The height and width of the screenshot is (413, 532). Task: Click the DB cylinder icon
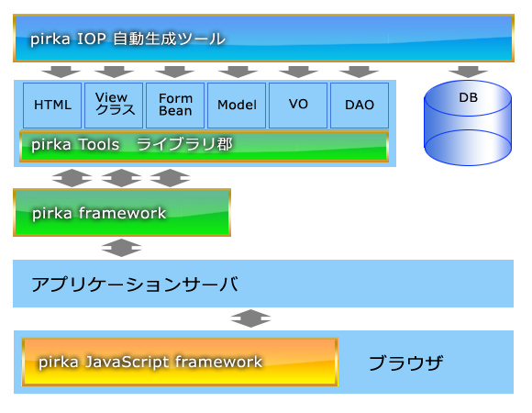pyautogui.click(x=468, y=123)
